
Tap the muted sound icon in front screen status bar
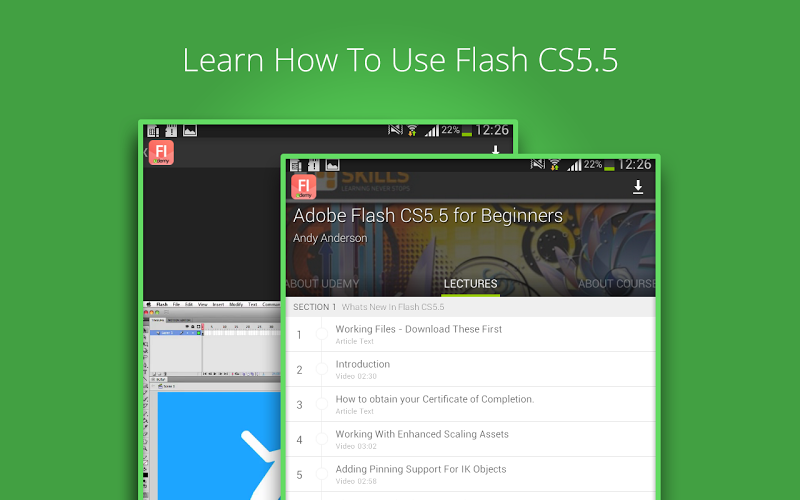click(x=538, y=164)
